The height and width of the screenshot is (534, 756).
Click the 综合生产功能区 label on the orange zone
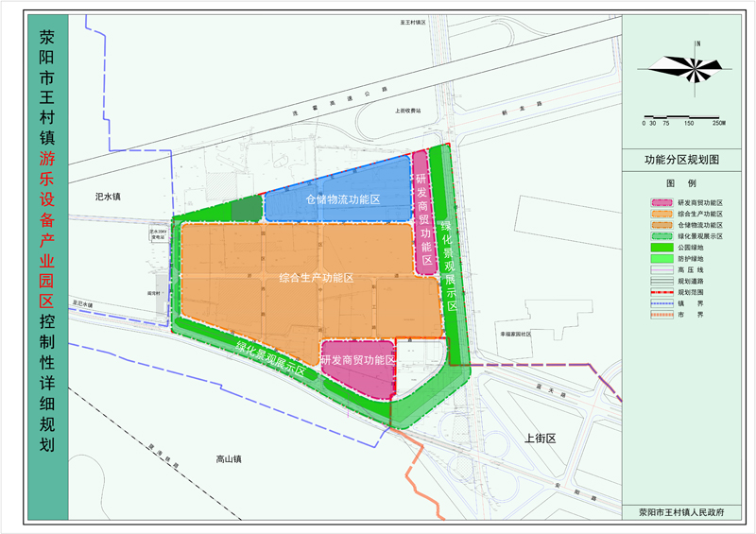pos(316,278)
